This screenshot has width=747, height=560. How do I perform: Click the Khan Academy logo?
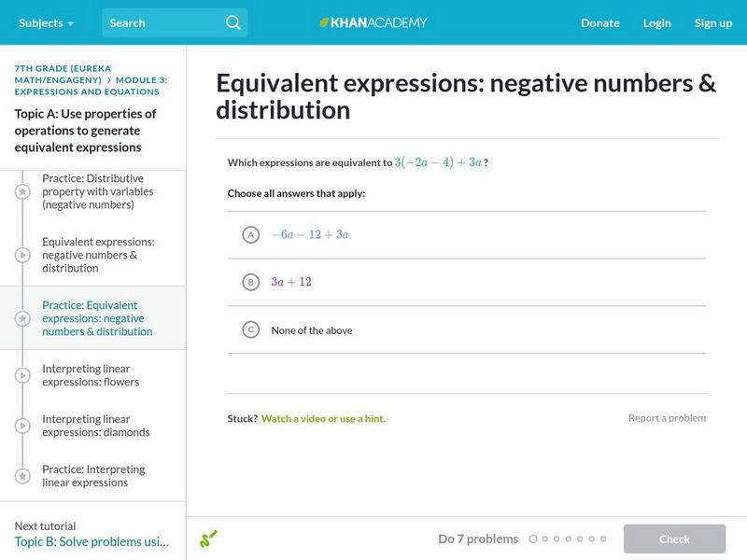pyautogui.click(x=373, y=22)
